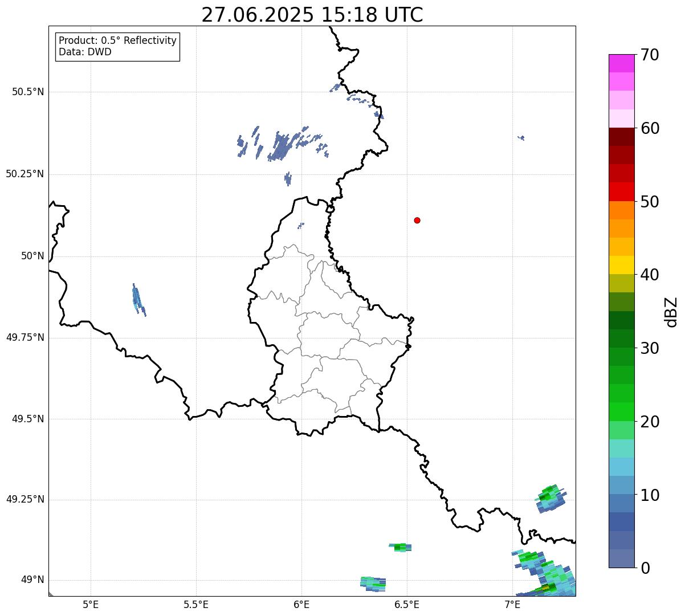Click the yellow 40 dBZ colorbar swatch

pos(621,265)
